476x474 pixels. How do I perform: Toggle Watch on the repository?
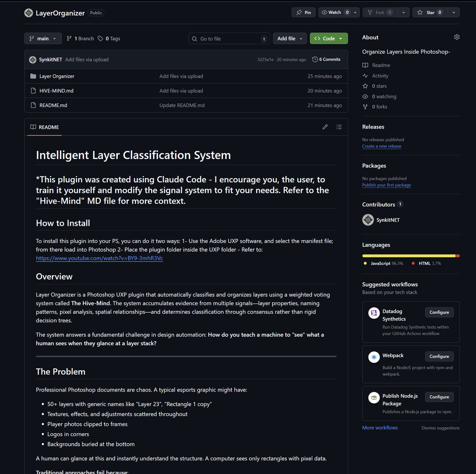coord(335,12)
